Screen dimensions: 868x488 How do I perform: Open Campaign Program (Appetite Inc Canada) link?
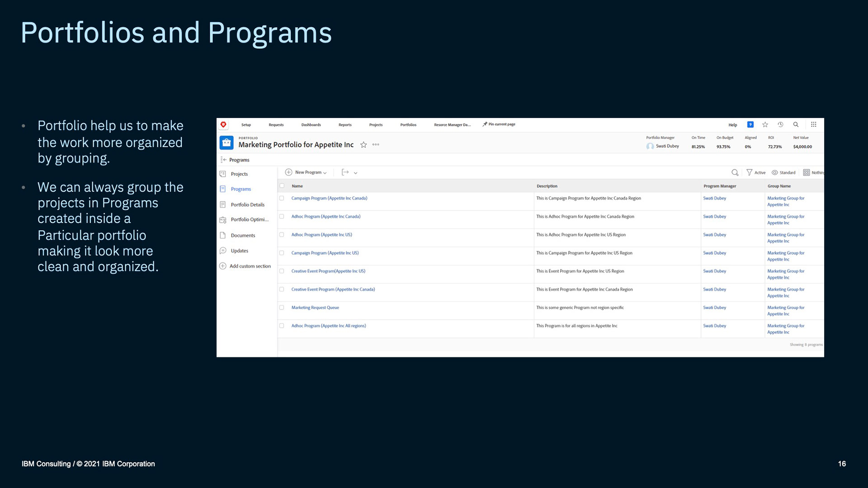[x=329, y=198]
